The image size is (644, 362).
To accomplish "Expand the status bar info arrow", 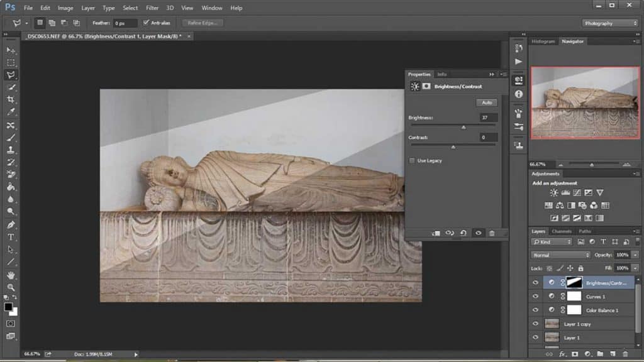I will click(136, 354).
